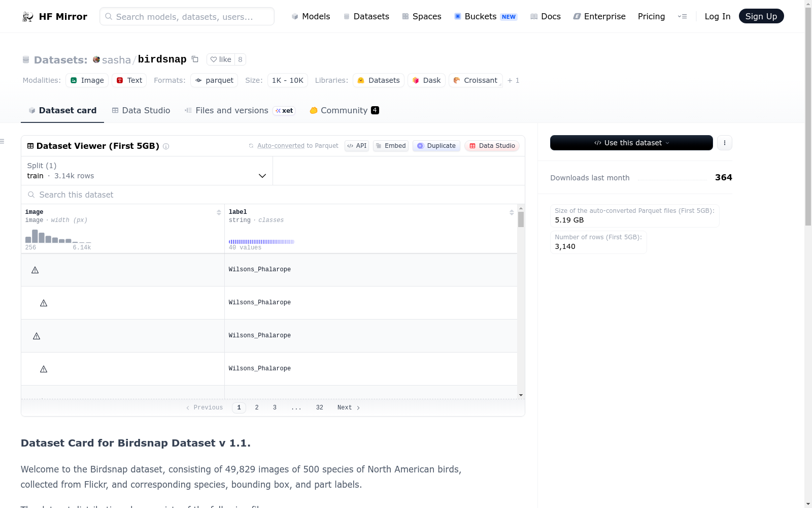The height and width of the screenshot is (508, 812).
Task: Expand the extra navigation menu icon
Action: pos(682,16)
